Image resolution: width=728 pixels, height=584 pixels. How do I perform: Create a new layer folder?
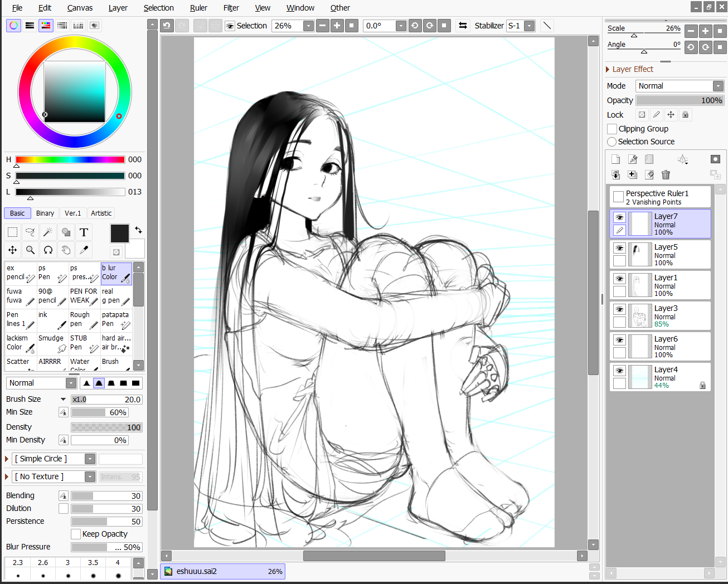(x=649, y=159)
